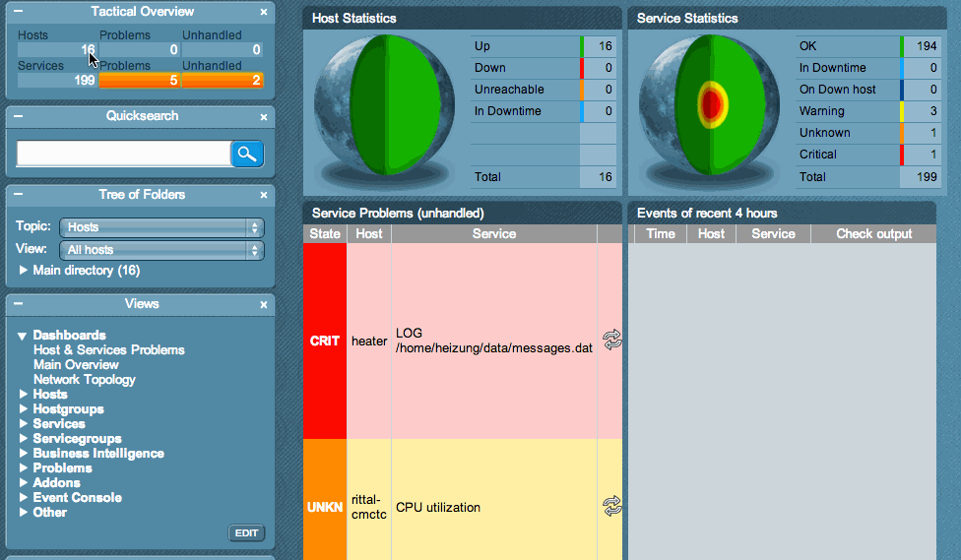The width and height of the screenshot is (961, 560).
Task: Open Network Topology dashboard
Action: (x=85, y=379)
